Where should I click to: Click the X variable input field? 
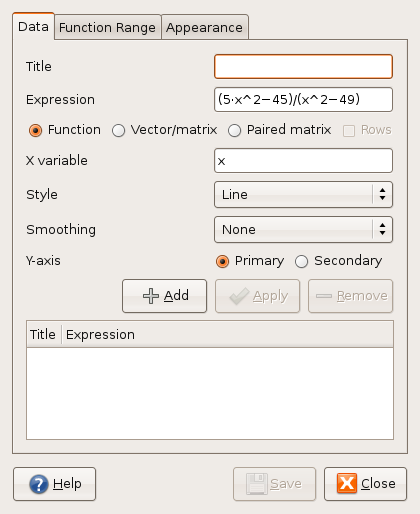(303, 161)
